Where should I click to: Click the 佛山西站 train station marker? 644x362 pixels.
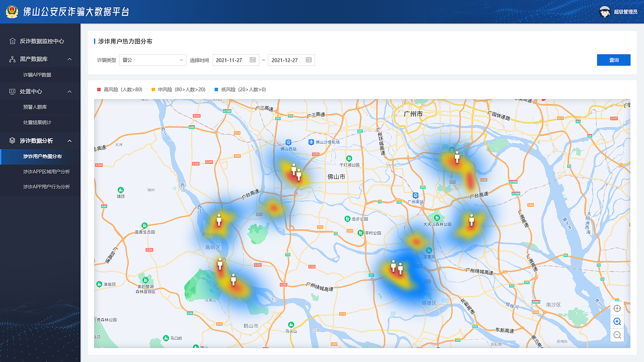click(288, 142)
